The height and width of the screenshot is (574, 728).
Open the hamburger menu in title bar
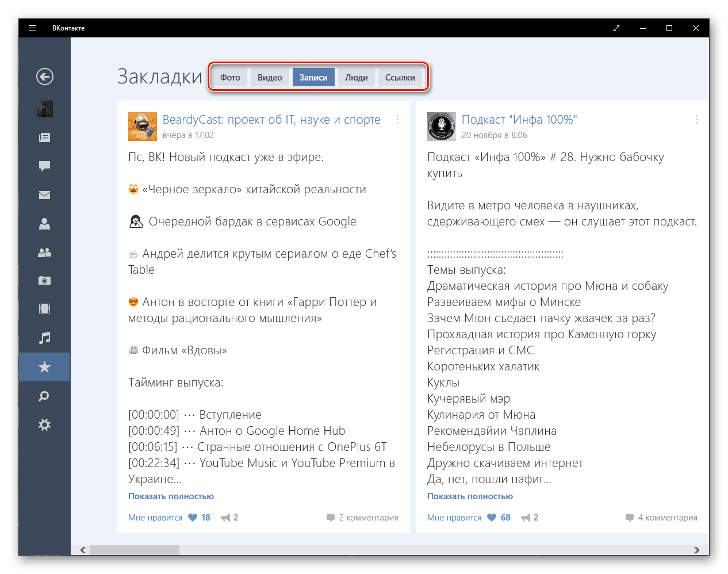[x=32, y=28]
